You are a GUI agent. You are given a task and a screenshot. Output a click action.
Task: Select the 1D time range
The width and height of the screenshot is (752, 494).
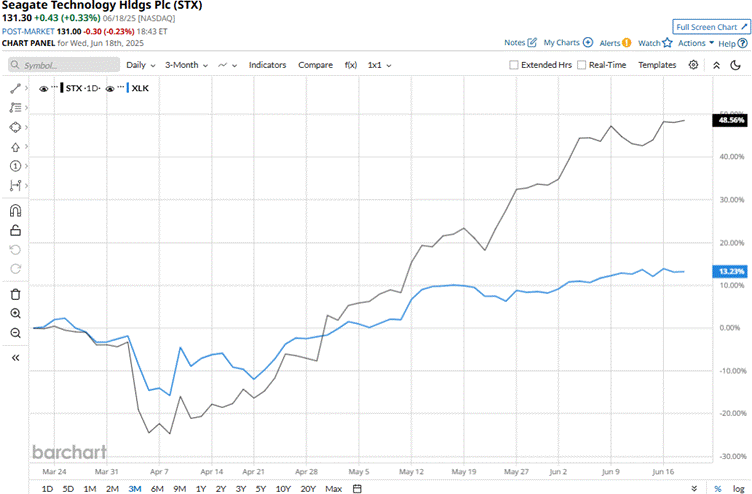47,489
